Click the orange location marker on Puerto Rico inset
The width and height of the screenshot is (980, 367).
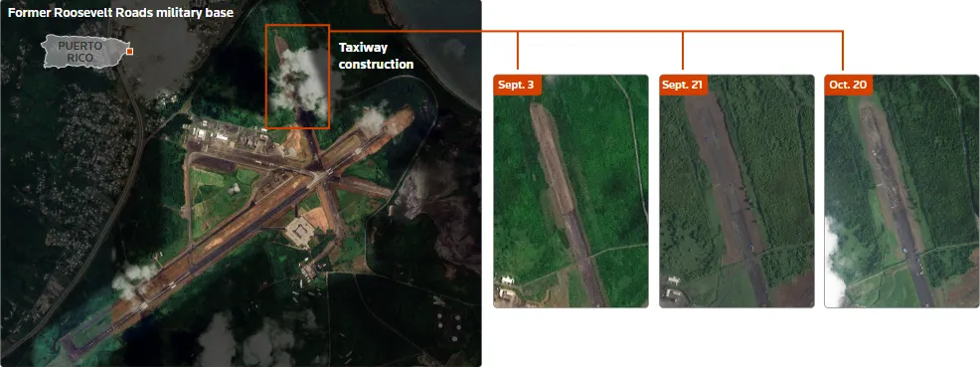coord(129,52)
